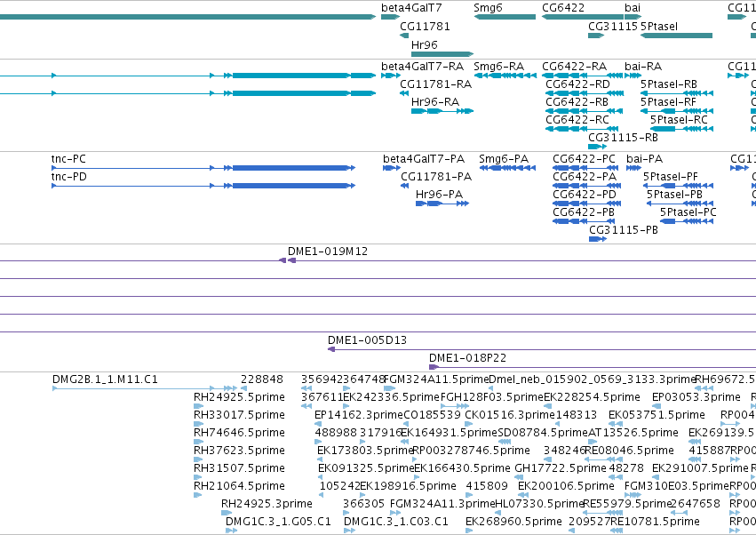756x535 pixels.
Task: Click EK200106.5prime EST label
Action: [x=566, y=486]
